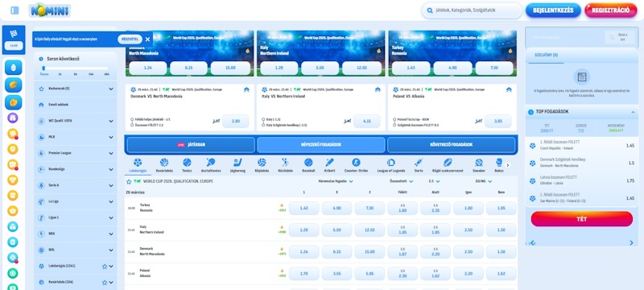This screenshot has width=644, height=290.
Task: Click the egg icon in left sidebar
Action: click(x=14, y=68)
